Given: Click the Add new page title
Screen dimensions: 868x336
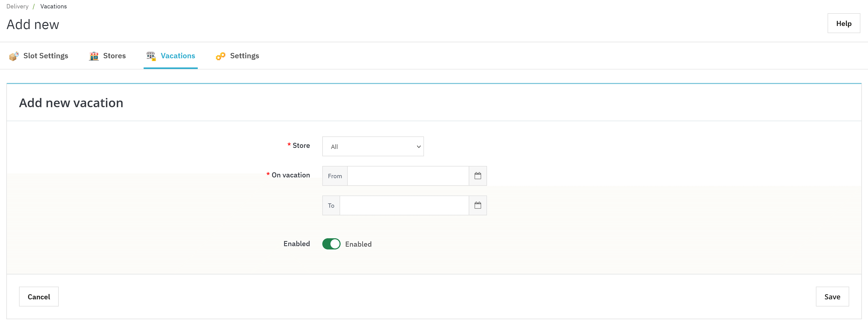Looking at the screenshot, I should [33, 24].
